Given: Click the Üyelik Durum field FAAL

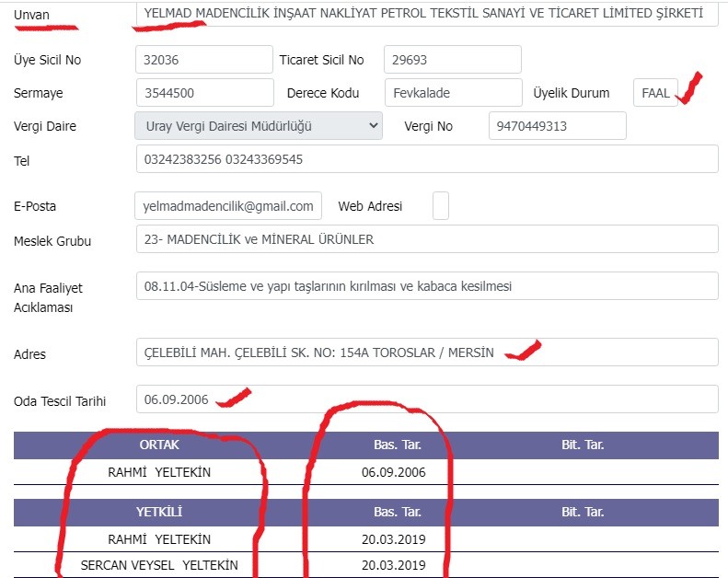Looking at the screenshot, I should [x=655, y=93].
